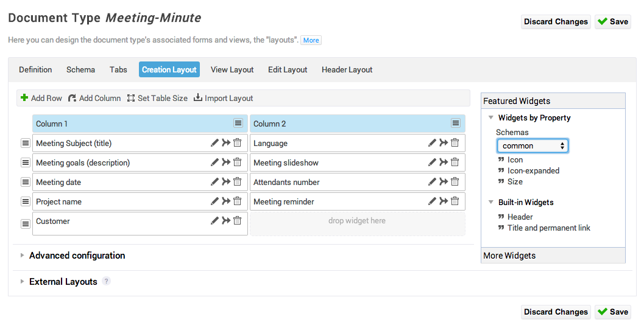The width and height of the screenshot is (644, 328).
Task: Open the Schema tab
Action: pos(80,69)
